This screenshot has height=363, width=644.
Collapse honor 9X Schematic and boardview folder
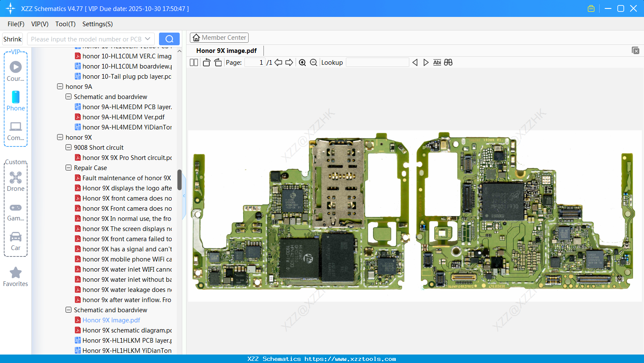(x=69, y=310)
